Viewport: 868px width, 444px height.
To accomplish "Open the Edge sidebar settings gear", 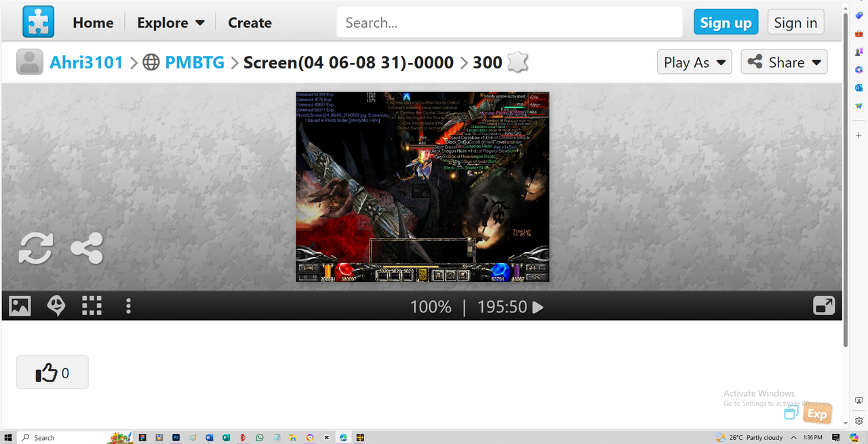I will (859, 420).
